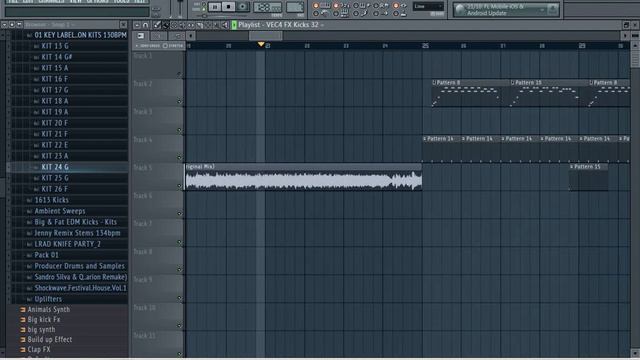Enable the Stretch option

[173, 46]
